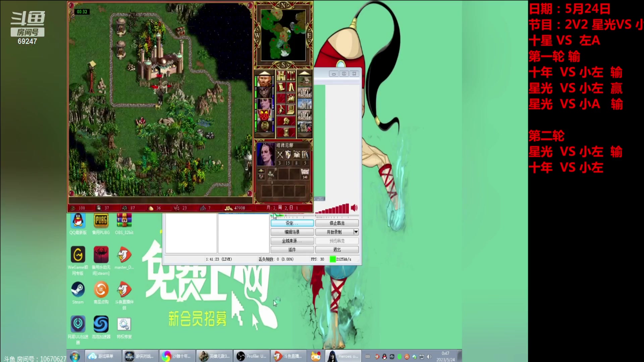Click the OBS scenes list box

[x=191, y=233]
